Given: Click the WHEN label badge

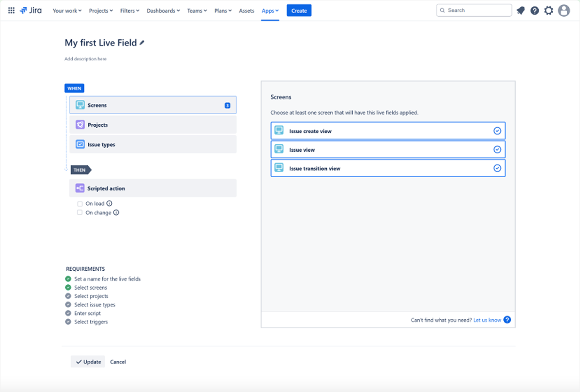Looking at the screenshot, I should tap(74, 88).
